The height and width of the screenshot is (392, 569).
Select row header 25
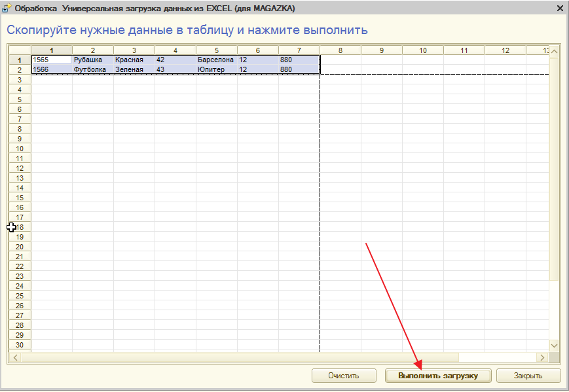[20, 296]
